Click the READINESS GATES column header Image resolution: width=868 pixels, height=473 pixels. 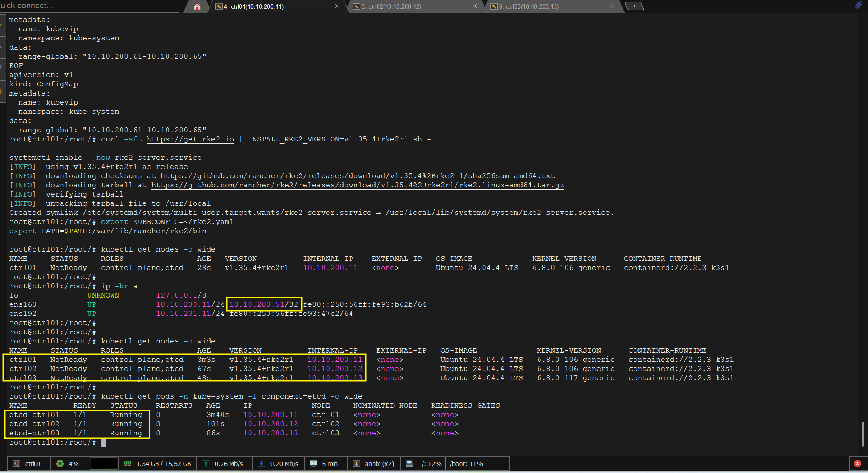(x=466, y=405)
